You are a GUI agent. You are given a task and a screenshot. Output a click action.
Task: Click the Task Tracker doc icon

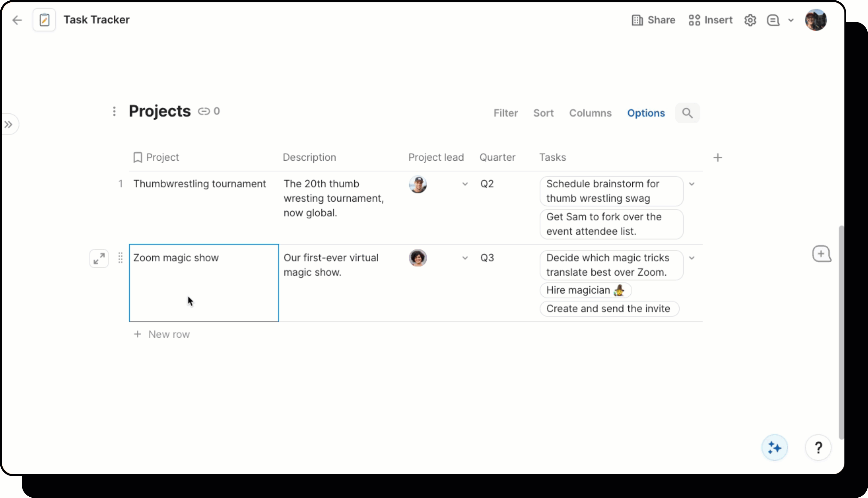click(x=44, y=20)
